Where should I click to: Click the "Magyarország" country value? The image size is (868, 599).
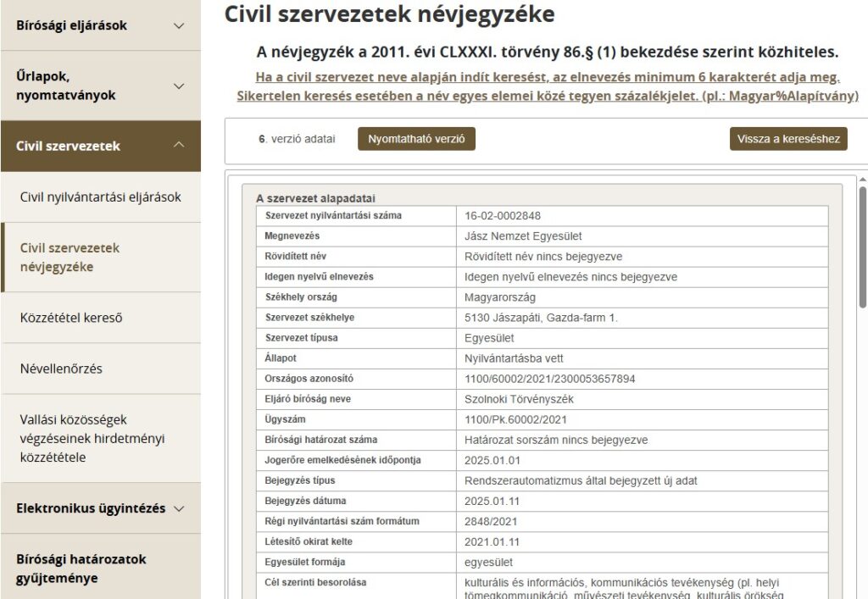point(500,297)
